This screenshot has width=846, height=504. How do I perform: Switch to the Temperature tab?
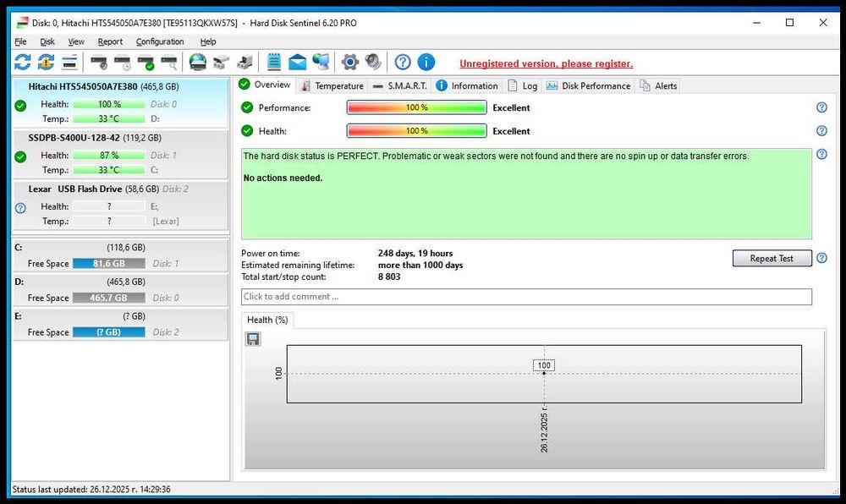pos(332,85)
